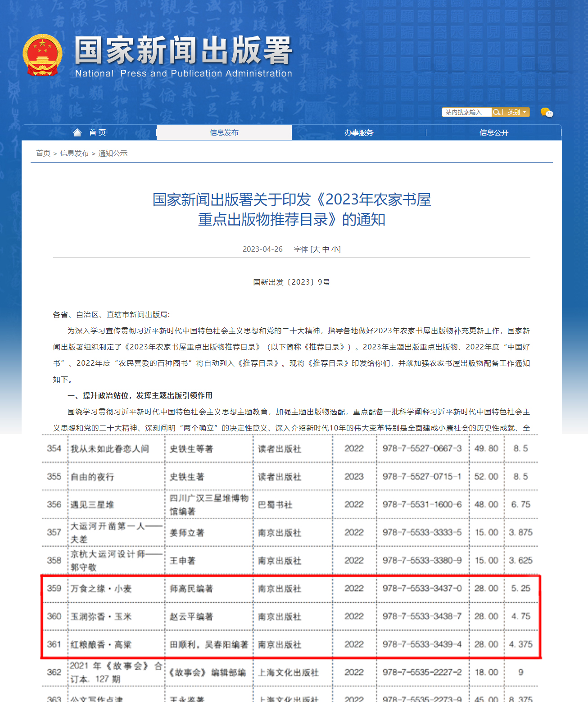Viewport: 588px width, 702px height.
Task: Select the 信息发布 navigation tab
Action: tap(224, 132)
